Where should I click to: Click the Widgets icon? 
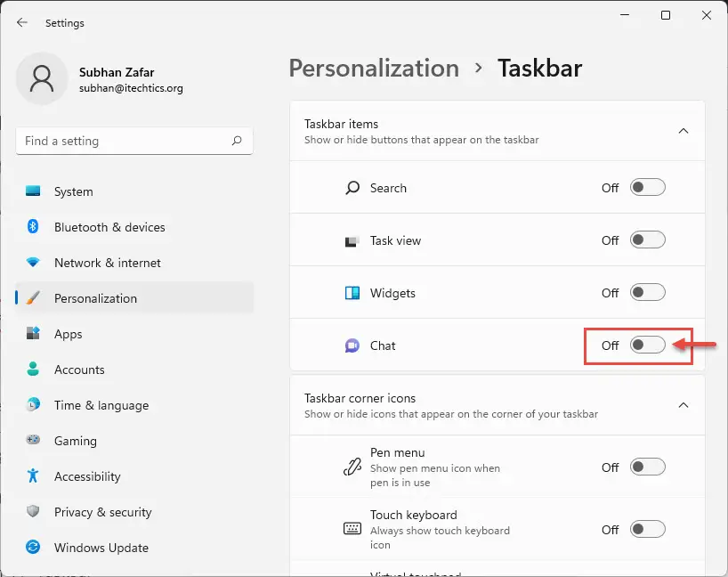[x=352, y=293]
